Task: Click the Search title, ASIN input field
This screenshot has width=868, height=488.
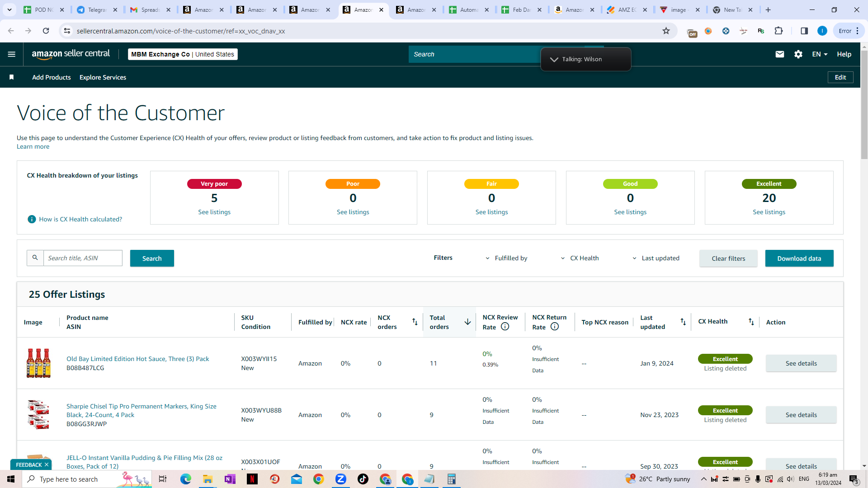Action: (83, 258)
